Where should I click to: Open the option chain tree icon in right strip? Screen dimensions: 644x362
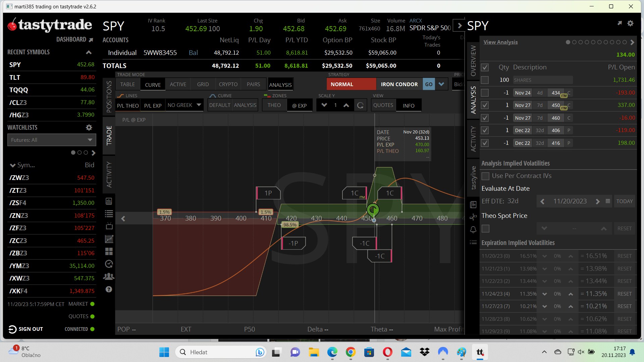[x=473, y=217]
